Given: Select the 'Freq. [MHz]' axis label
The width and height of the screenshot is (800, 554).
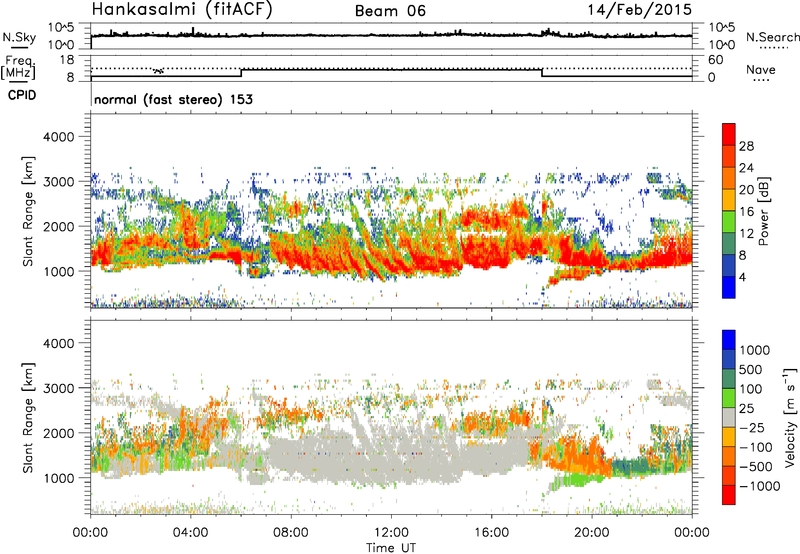Looking at the screenshot, I should click(18, 68).
